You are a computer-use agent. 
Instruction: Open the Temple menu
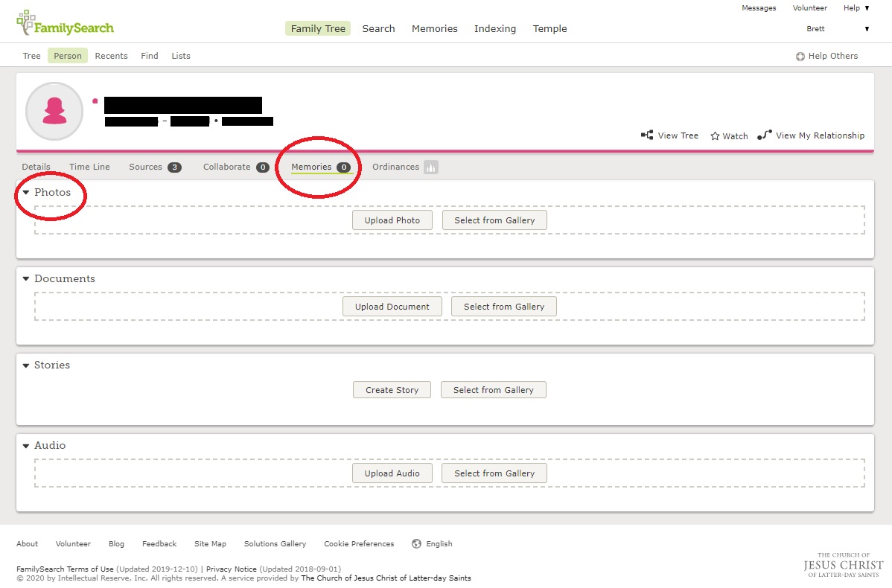(549, 28)
